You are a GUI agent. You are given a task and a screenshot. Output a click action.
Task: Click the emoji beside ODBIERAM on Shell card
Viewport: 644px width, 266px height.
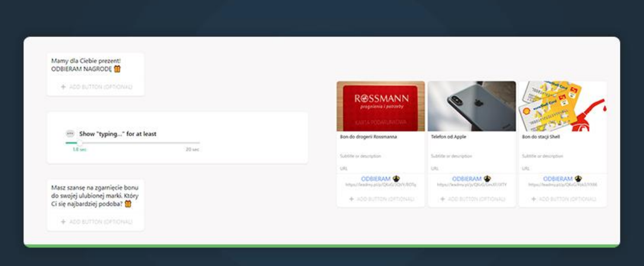(x=578, y=179)
